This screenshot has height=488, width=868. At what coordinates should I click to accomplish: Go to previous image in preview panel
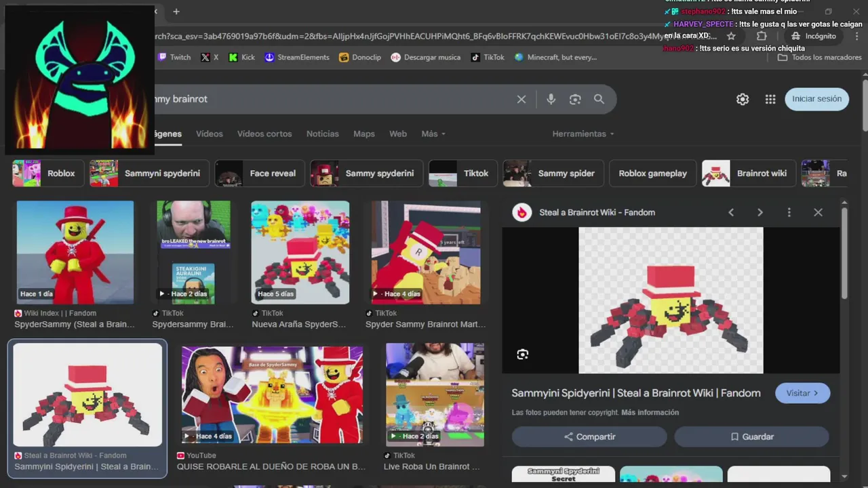click(731, 212)
